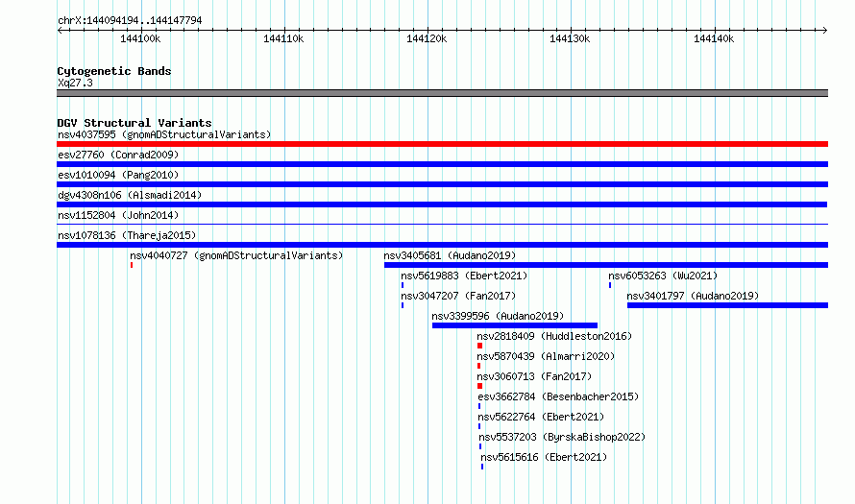Select the nsv5619883 (Ebert2021) label
The image size is (855, 504).
464,276
